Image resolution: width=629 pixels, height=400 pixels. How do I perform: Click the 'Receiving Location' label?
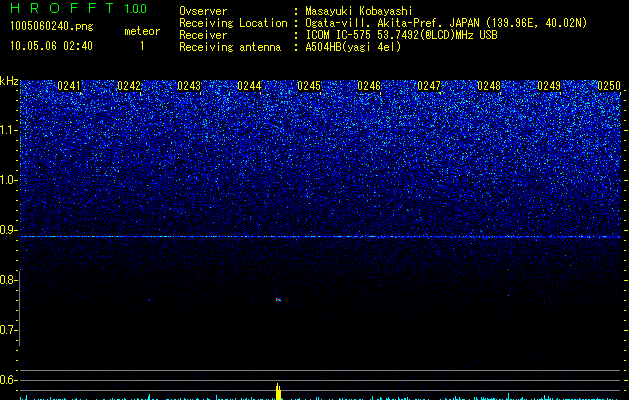click(x=233, y=23)
